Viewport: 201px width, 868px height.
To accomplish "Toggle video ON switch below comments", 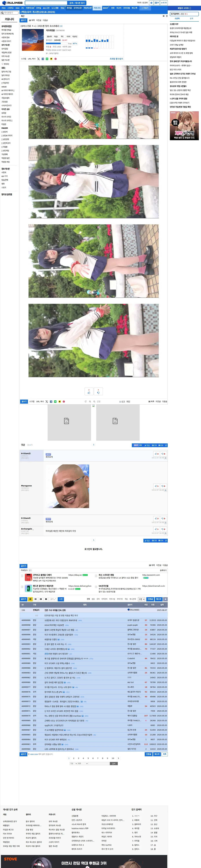I will [161, 540].
